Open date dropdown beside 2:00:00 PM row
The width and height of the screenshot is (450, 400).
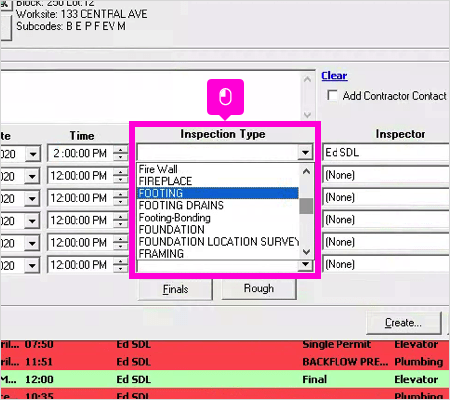[x=32, y=154]
